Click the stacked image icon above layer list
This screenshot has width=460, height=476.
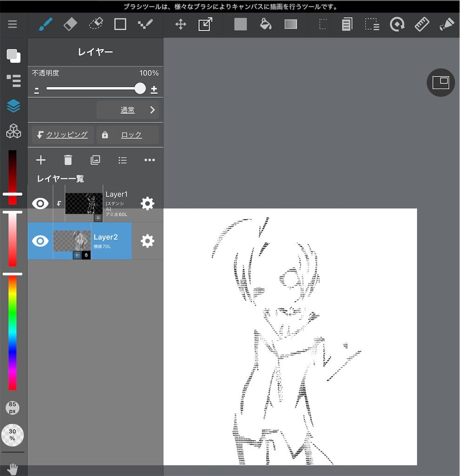coord(95,160)
